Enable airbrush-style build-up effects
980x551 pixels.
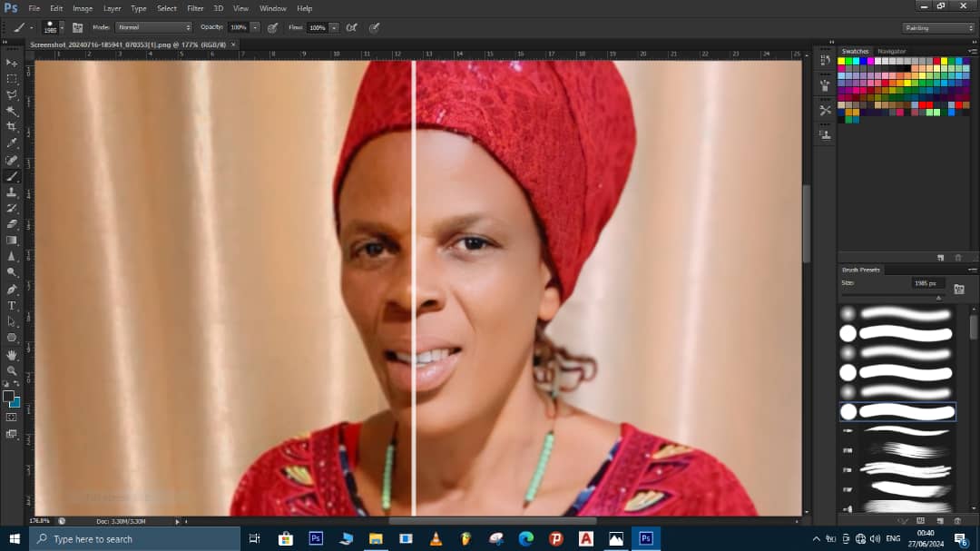point(351,28)
